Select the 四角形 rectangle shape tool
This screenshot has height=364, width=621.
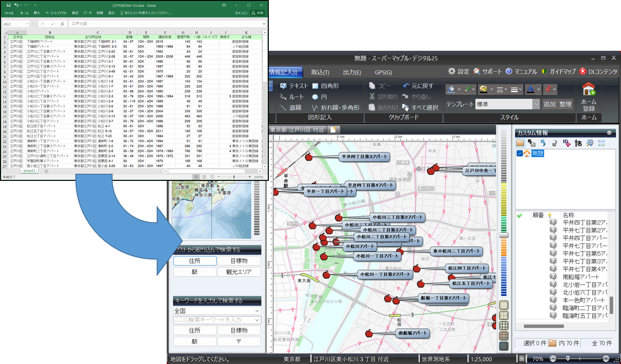click(325, 86)
